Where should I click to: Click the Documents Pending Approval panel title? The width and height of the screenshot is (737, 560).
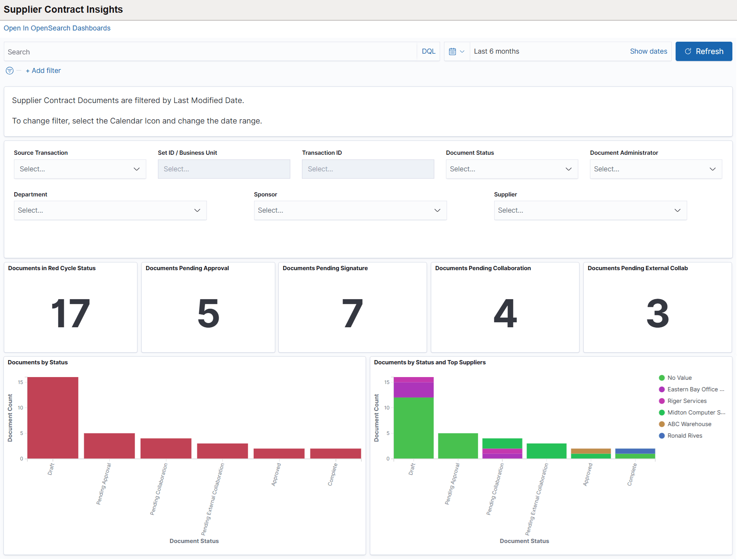(187, 268)
